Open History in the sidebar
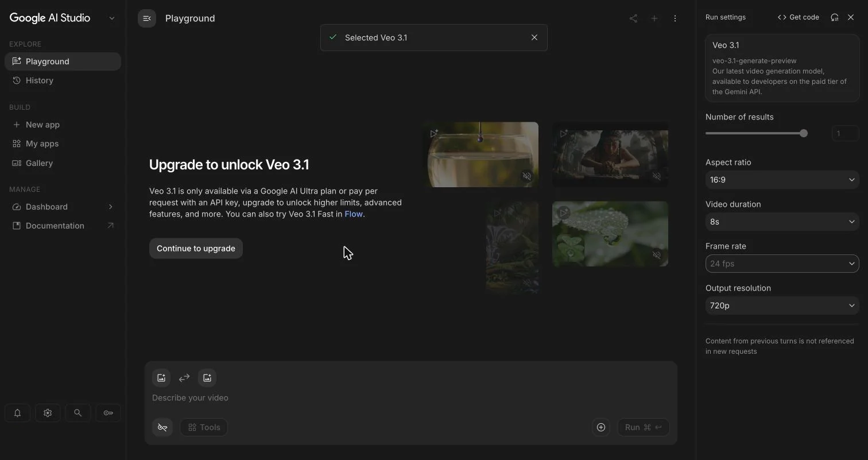Viewport: 868px width, 460px height. pyautogui.click(x=63, y=80)
